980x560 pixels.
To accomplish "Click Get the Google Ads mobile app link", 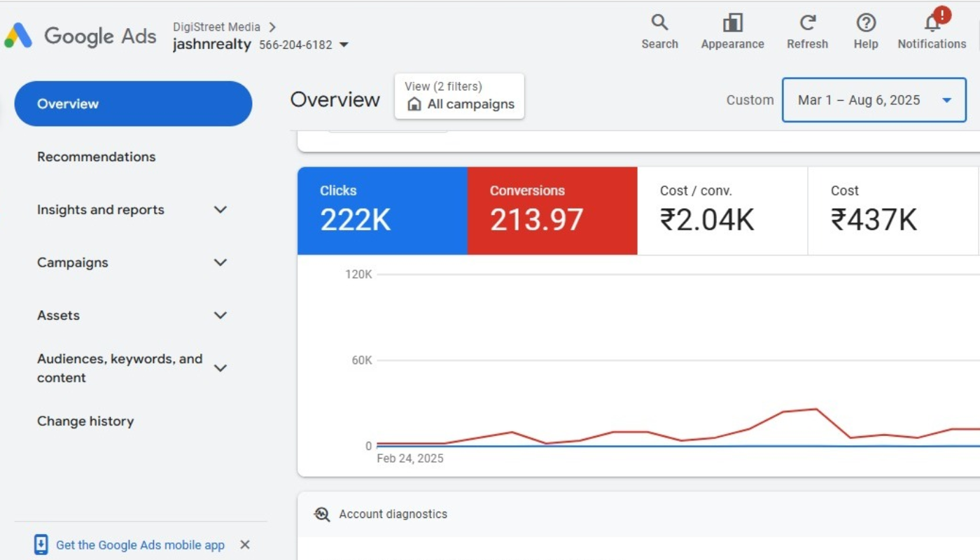I will pos(140,545).
